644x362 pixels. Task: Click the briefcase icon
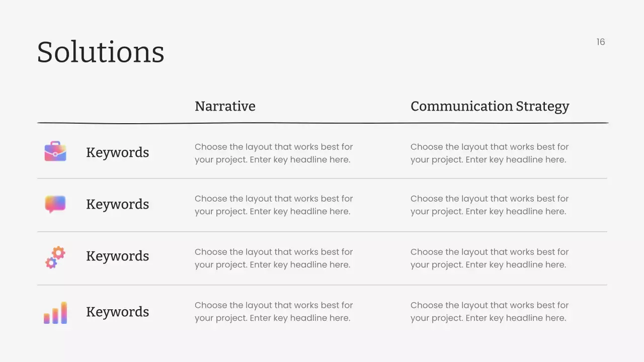tap(55, 151)
